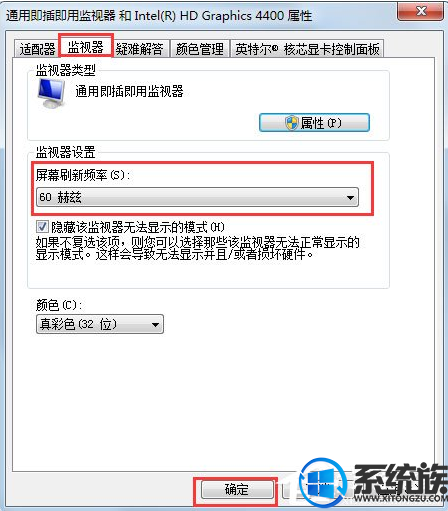Image resolution: width=448 pixels, height=511 pixels.
Task: Click the 屏幕刷新频率(S) label
Action: [83, 175]
